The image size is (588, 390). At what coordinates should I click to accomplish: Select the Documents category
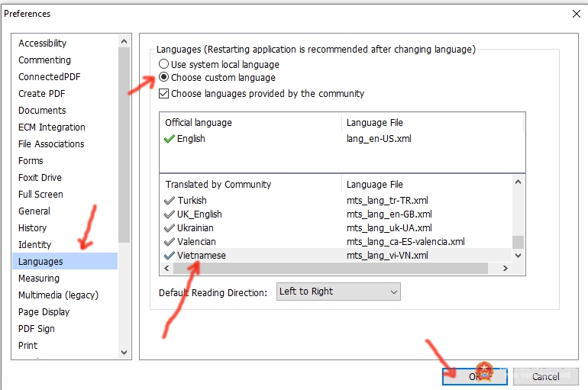pyautogui.click(x=42, y=111)
